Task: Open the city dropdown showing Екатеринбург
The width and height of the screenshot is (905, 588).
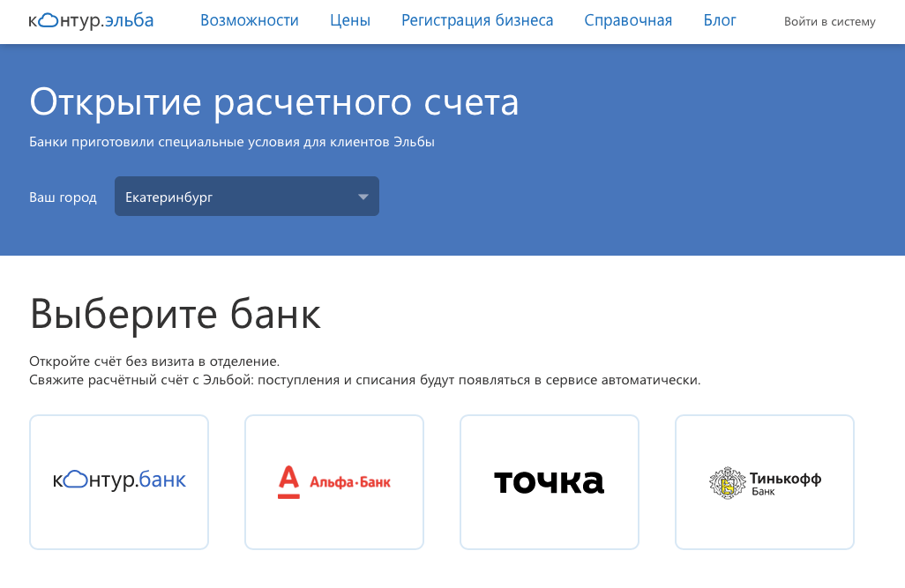Action: click(x=247, y=197)
